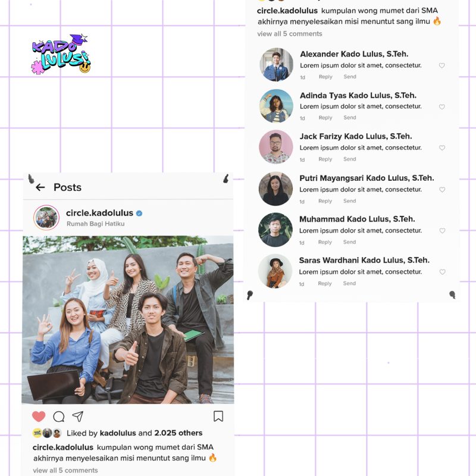476x476 pixels.
Task: Expand view all 5 comments under photo
Action: point(65,470)
